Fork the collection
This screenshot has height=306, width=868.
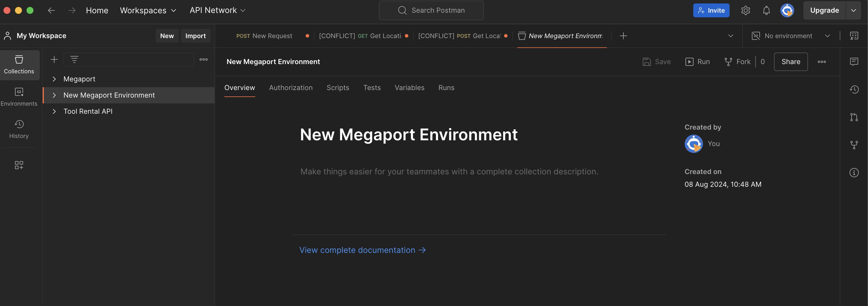click(x=737, y=62)
